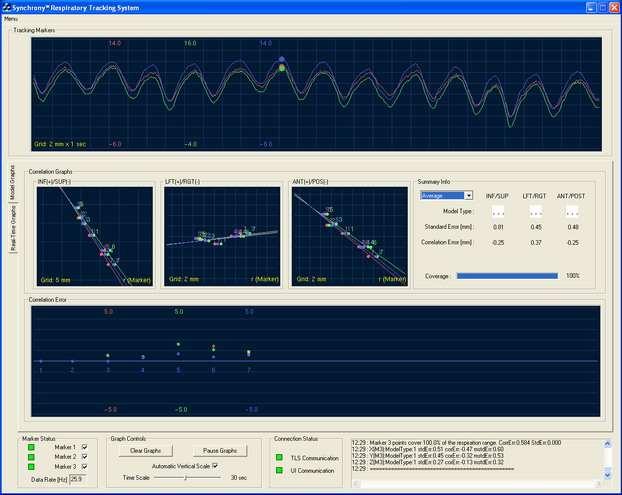Screen dimensions: 622x495
Task: Click ANT/POST model type button
Action: 572,211
